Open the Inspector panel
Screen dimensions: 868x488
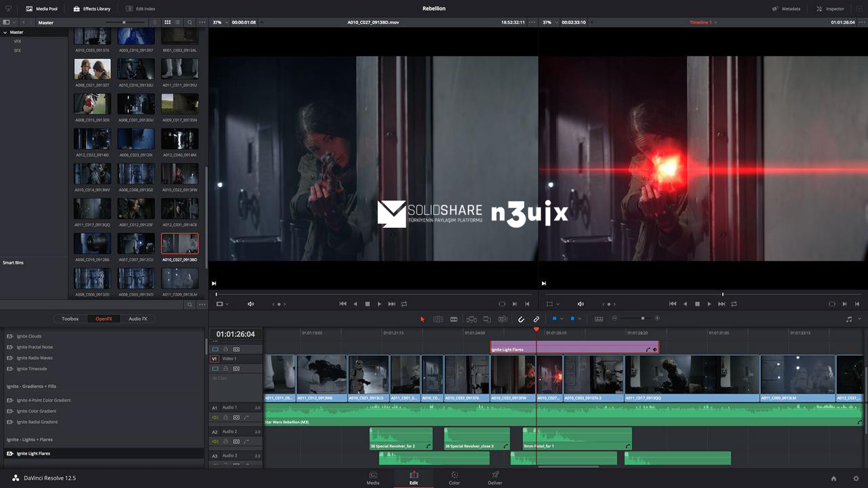pos(830,9)
